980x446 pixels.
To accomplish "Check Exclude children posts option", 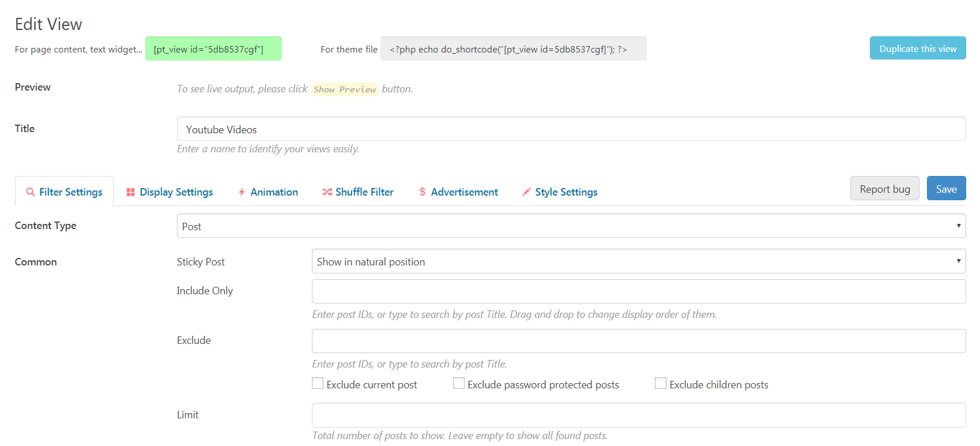I will [x=661, y=383].
